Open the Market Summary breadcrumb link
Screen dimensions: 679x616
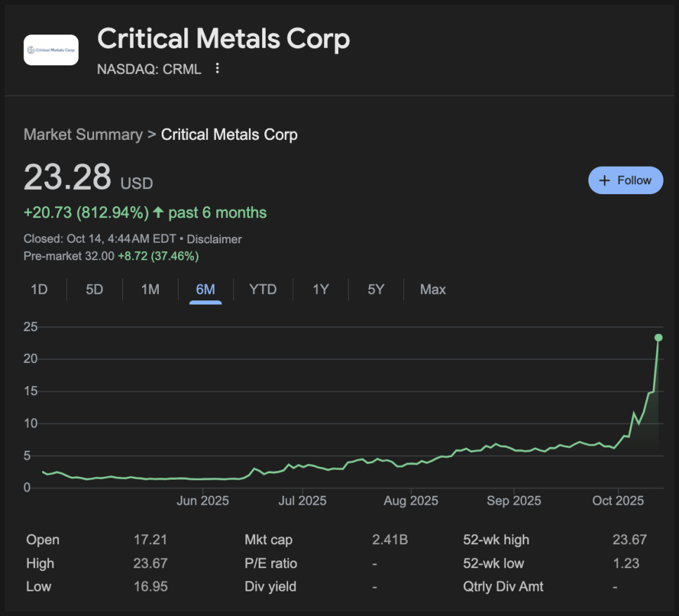coord(83,134)
